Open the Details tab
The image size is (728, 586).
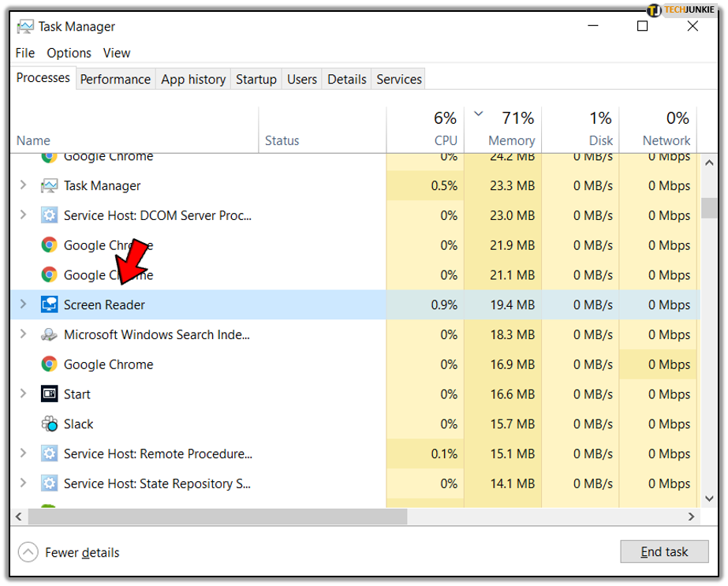[x=347, y=80]
